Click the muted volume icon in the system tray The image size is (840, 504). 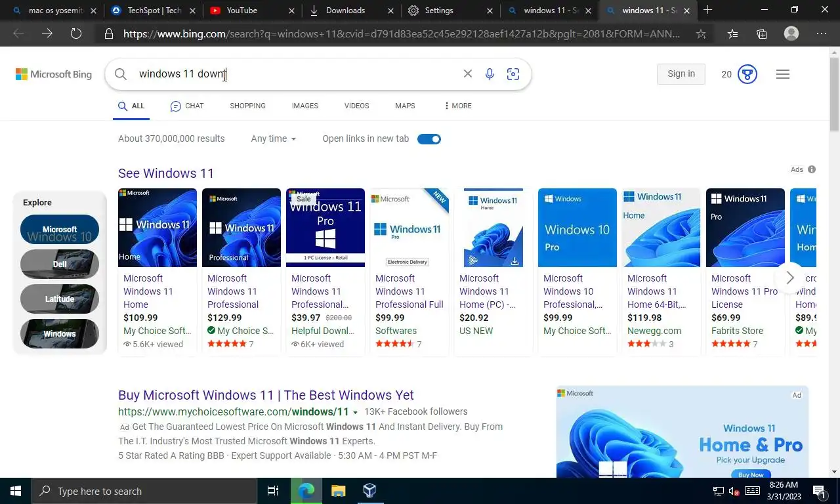(734, 491)
